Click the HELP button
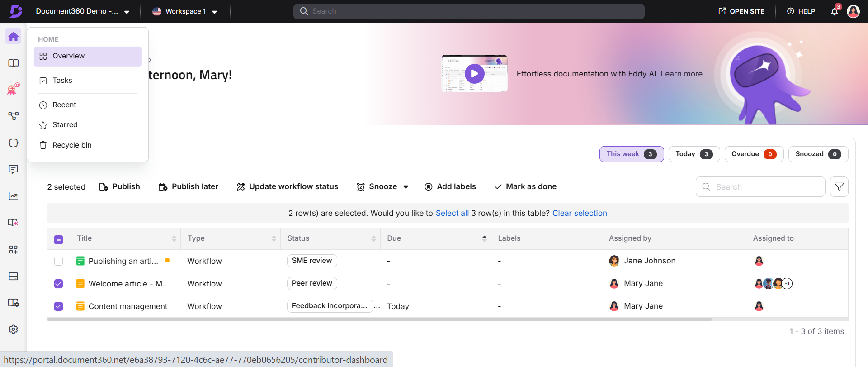The height and width of the screenshot is (367, 868). tap(801, 11)
